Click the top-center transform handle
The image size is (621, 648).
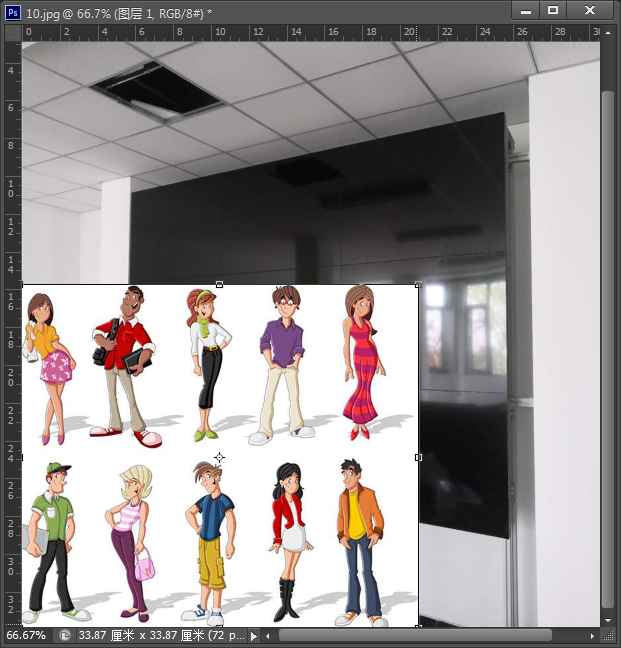pos(219,284)
